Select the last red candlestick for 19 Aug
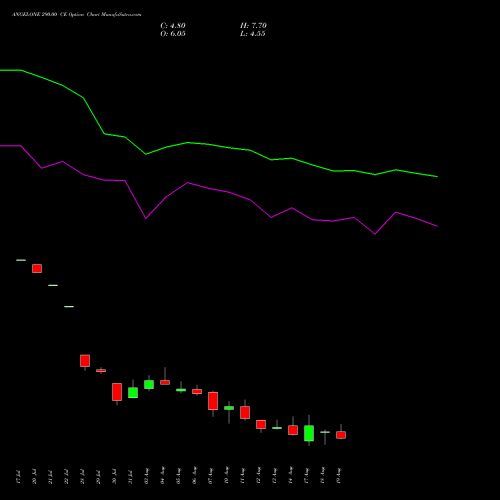 (x=341, y=435)
